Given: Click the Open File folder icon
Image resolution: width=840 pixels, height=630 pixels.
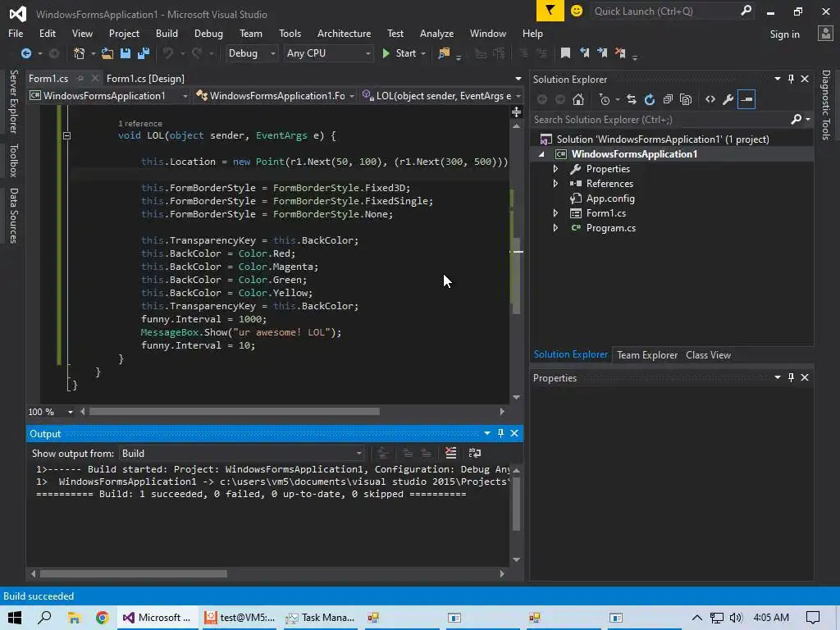Looking at the screenshot, I should point(107,53).
